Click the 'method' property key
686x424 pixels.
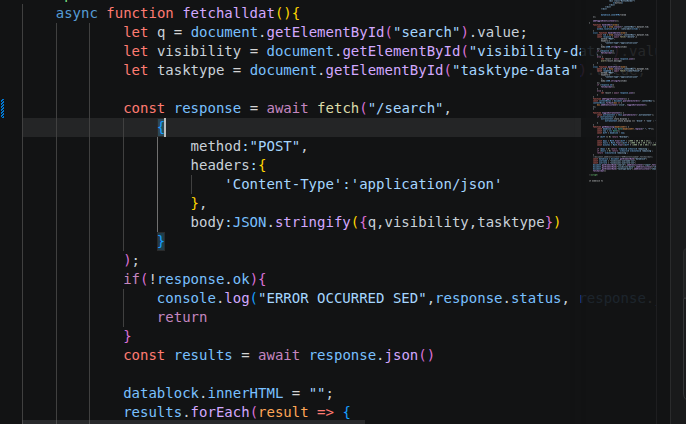click(216, 146)
